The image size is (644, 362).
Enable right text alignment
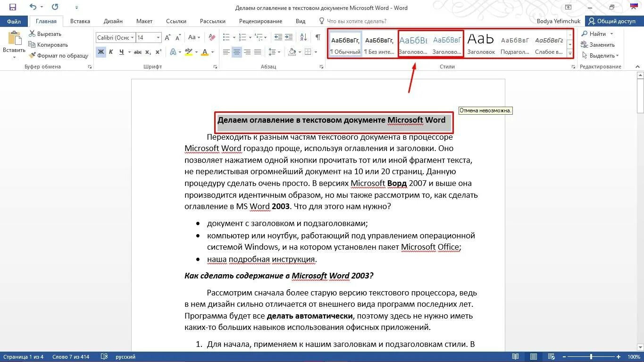pos(249,52)
